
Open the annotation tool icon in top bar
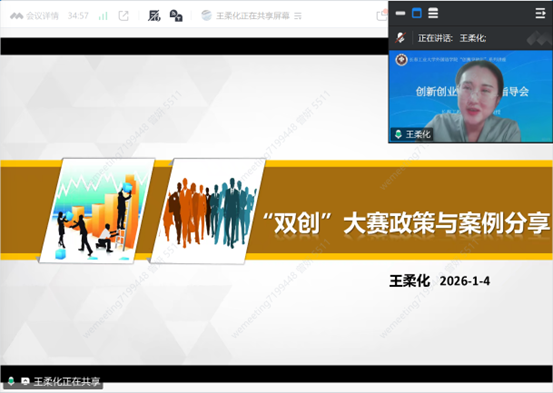tap(154, 16)
